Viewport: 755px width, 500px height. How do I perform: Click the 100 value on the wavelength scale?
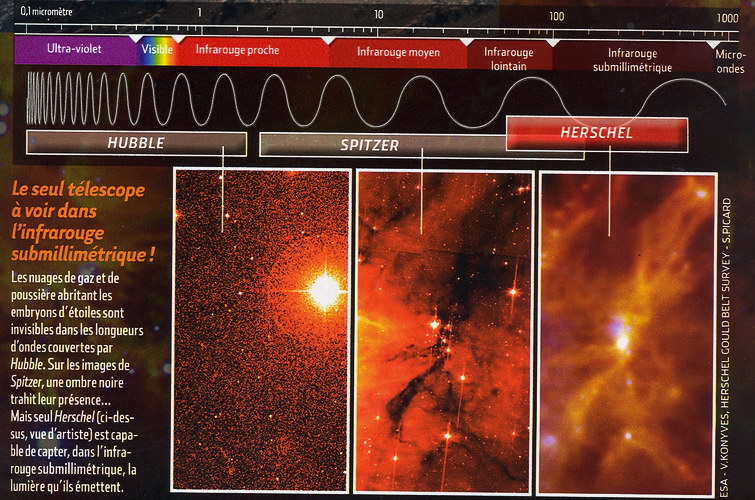[557, 16]
